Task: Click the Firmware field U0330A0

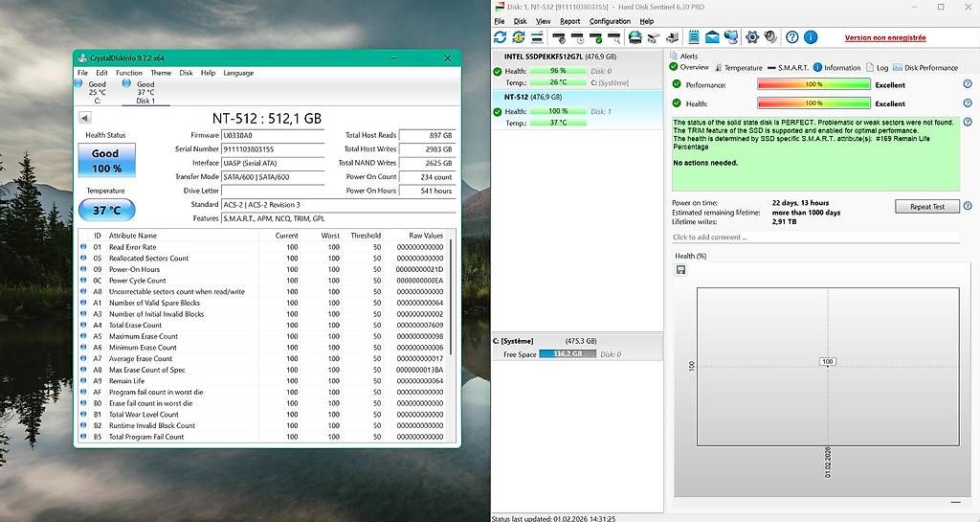Action: point(273,135)
